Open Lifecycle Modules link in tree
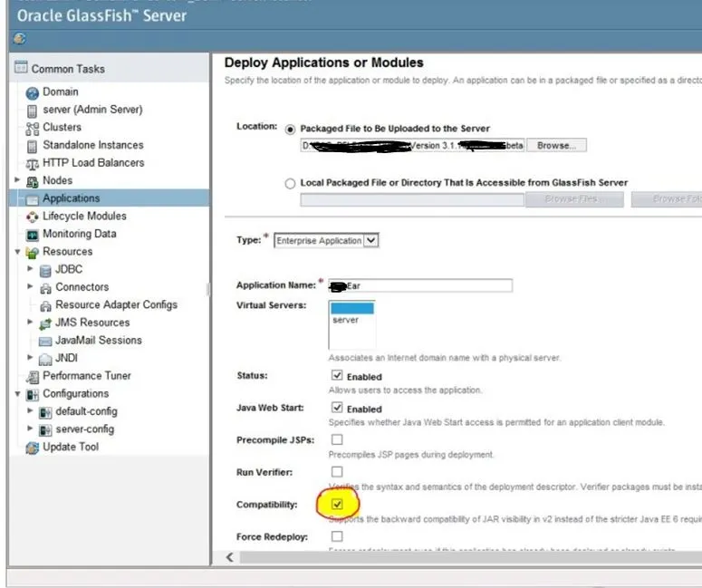 tap(84, 216)
